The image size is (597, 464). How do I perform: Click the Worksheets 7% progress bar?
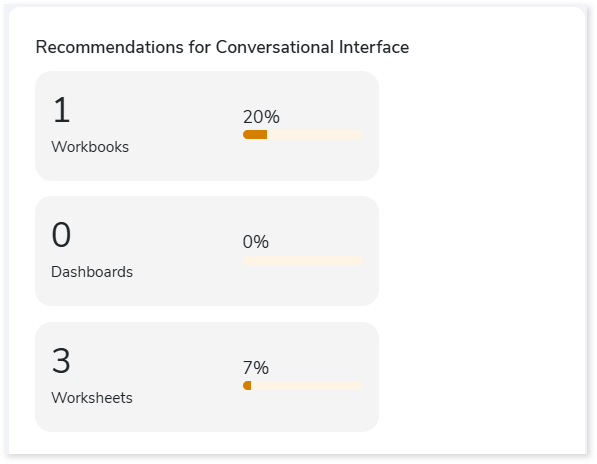click(303, 386)
